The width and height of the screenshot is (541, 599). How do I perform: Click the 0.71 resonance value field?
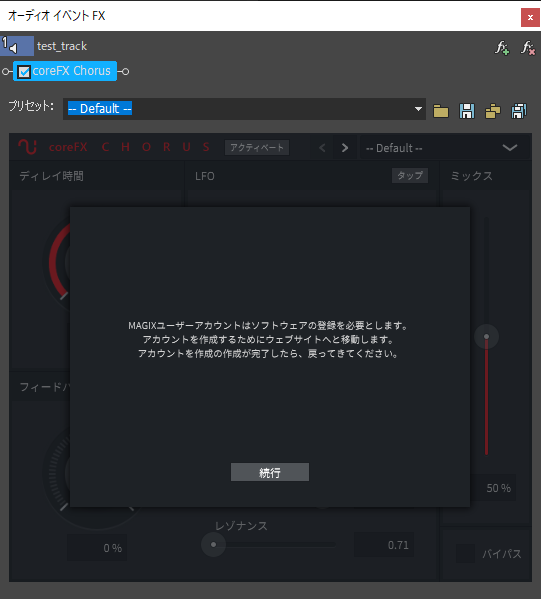pos(384,545)
